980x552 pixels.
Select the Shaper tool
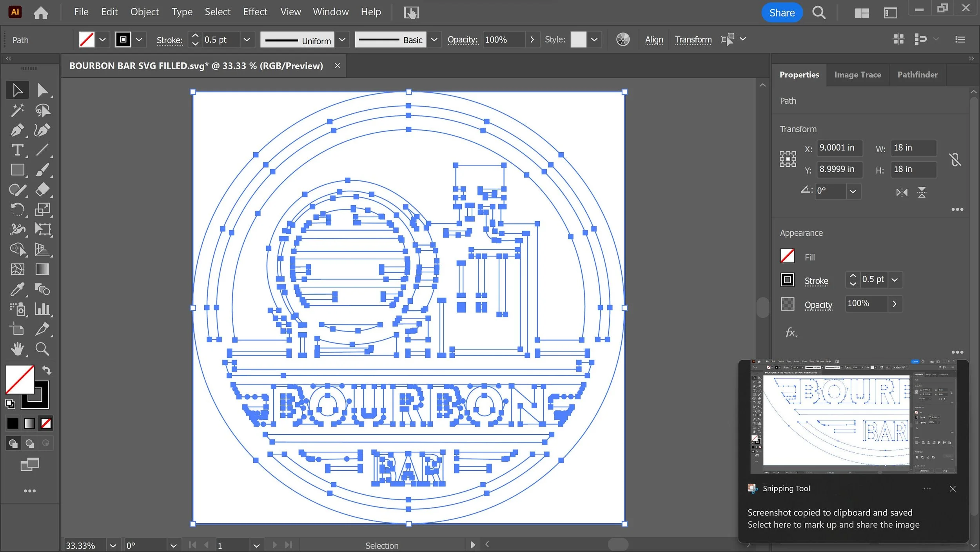[x=17, y=190]
